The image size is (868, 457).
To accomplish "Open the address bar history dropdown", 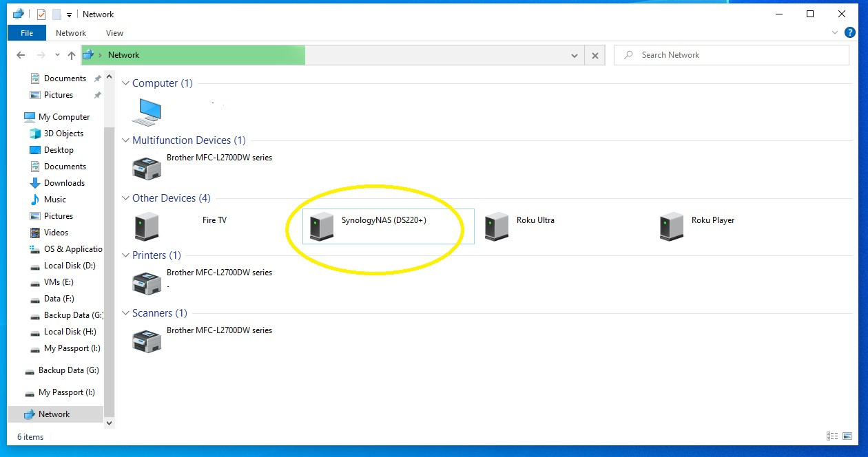I will point(575,55).
